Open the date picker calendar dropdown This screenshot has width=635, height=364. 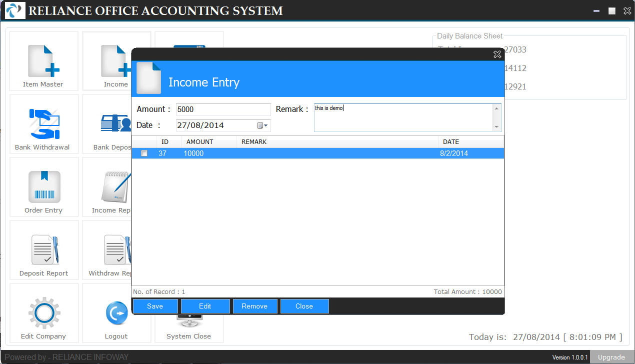click(262, 125)
